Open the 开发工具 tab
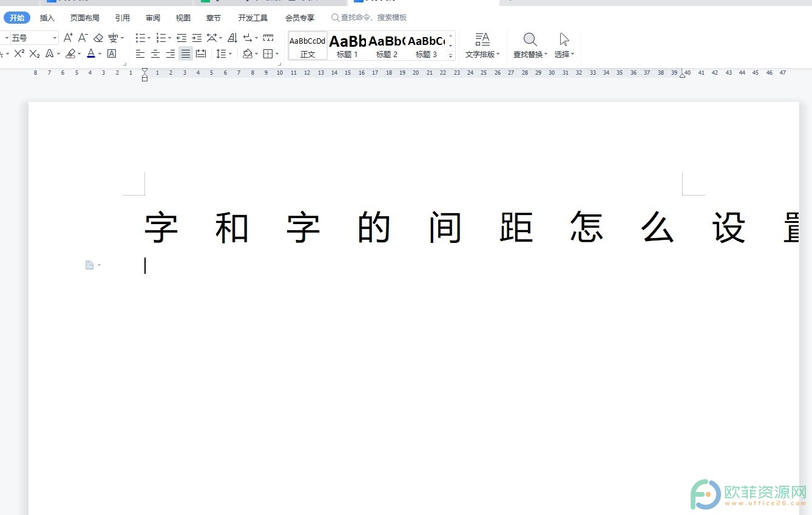Image resolution: width=812 pixels, height=515 pixels. [x=253, y=18]
